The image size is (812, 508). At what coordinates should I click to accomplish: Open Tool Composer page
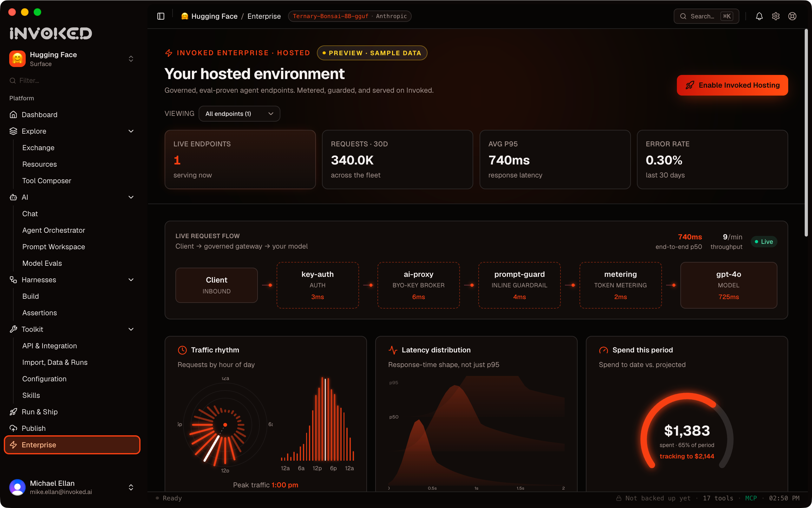(47, 181)
